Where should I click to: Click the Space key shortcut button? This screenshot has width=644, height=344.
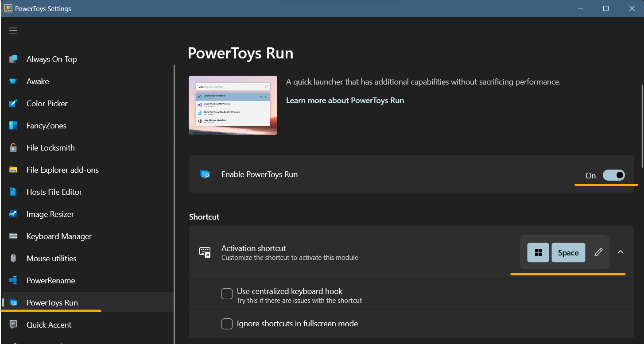568,252
